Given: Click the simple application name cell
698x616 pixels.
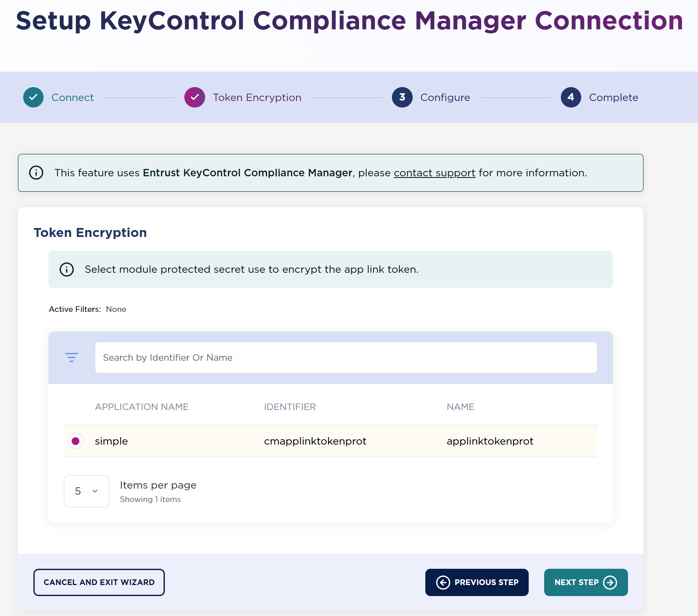Looking at the screenshot, I should coord(111,441).
